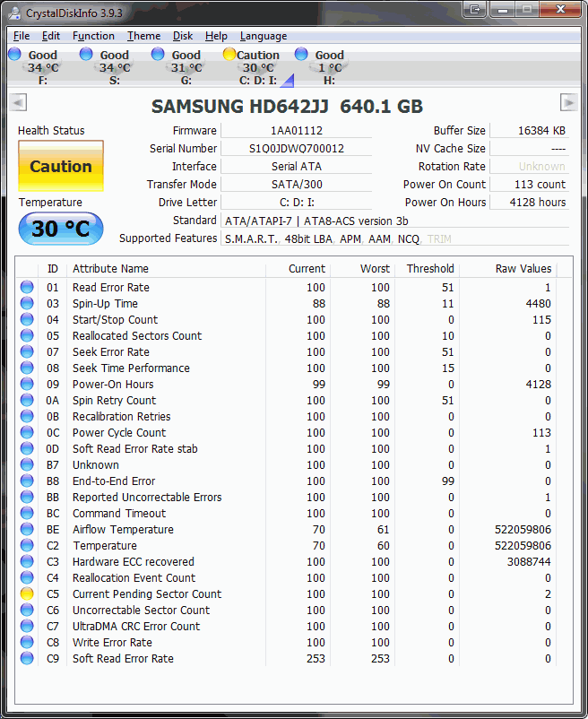The image size is (588, 719).
Task: Click the Drive Letter field C: D: I:
Action: click(x=297, y=203)
